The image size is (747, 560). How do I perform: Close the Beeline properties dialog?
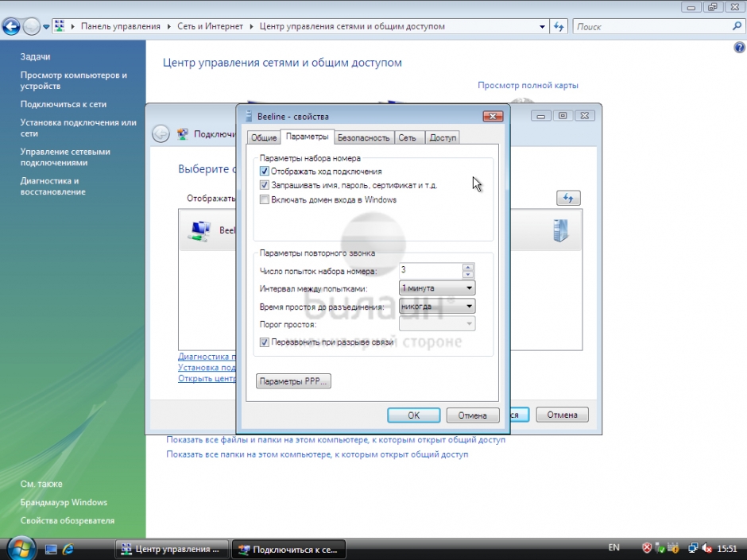pos(493,116)
